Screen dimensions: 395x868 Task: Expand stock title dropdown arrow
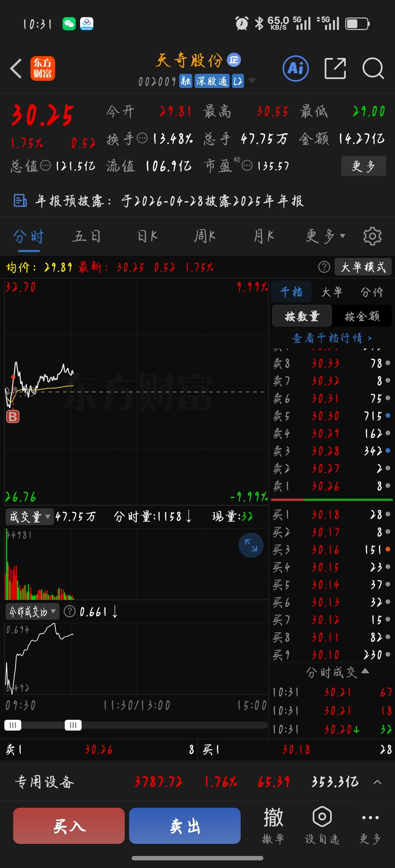point(252,81)
